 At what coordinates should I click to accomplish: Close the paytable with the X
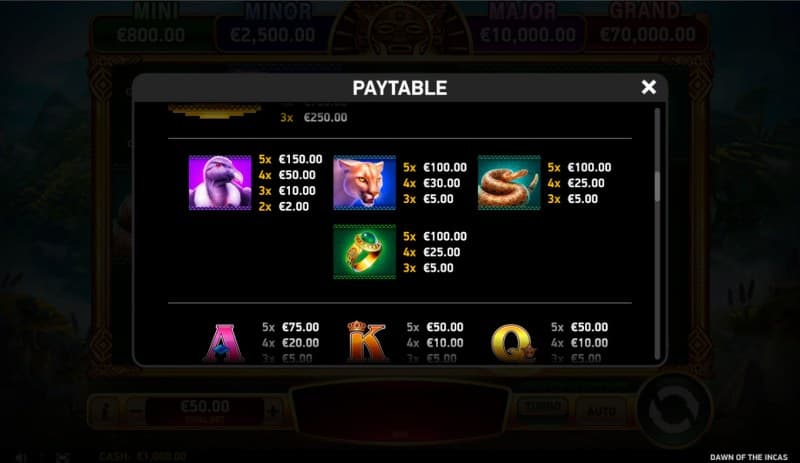pos(648,87)
